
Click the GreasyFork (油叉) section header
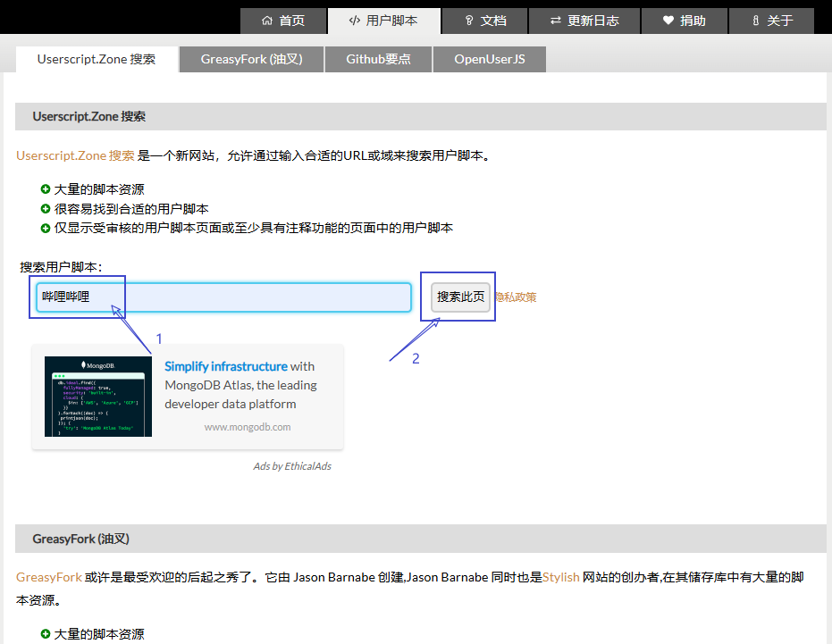click(421, 539)
